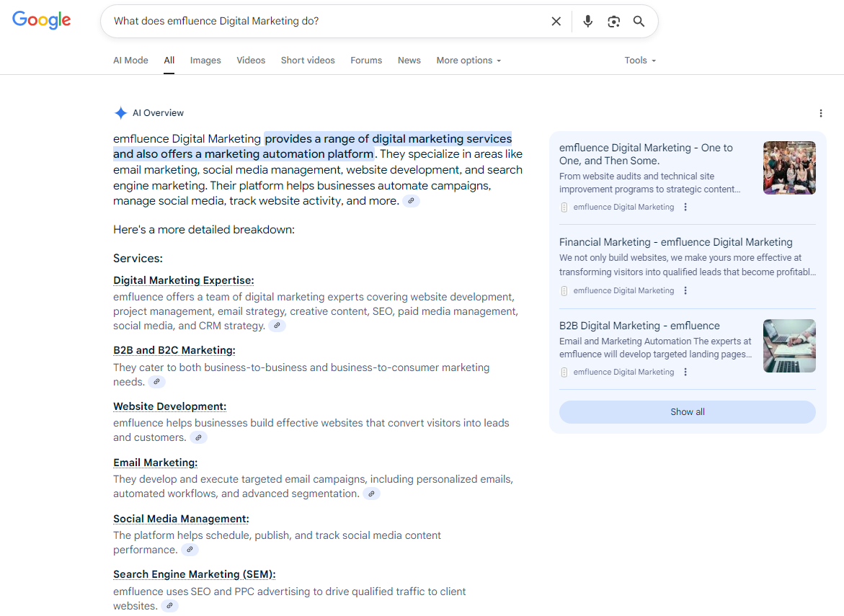844x616 pixels.
Task: Click the Google logo
Action: pyautogui.click(x=42, y=20)
